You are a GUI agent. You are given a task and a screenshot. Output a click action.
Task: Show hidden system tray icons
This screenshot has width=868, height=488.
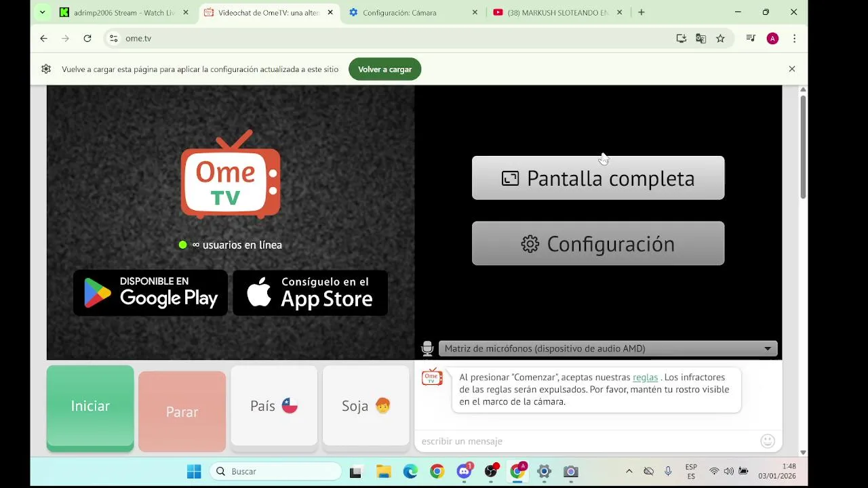pos(629,472)
